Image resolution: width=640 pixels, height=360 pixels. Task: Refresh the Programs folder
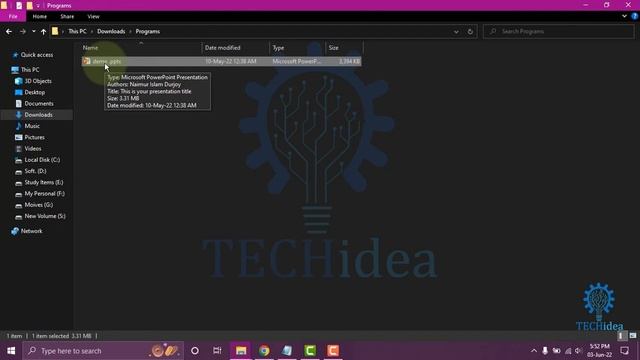pos(470,31)
